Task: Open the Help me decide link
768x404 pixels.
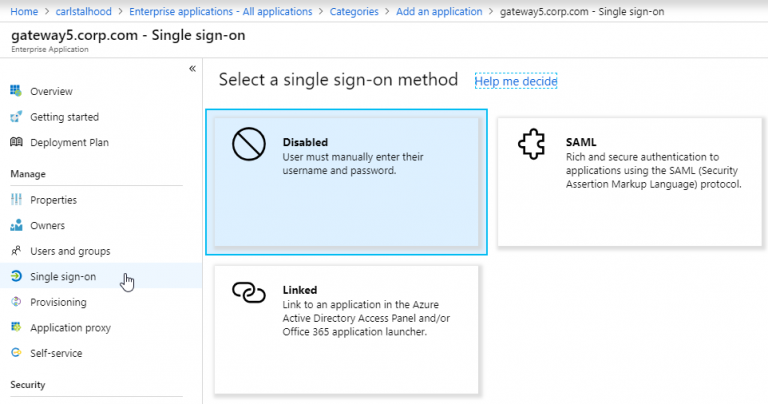Action: click(x=516, y=81)
